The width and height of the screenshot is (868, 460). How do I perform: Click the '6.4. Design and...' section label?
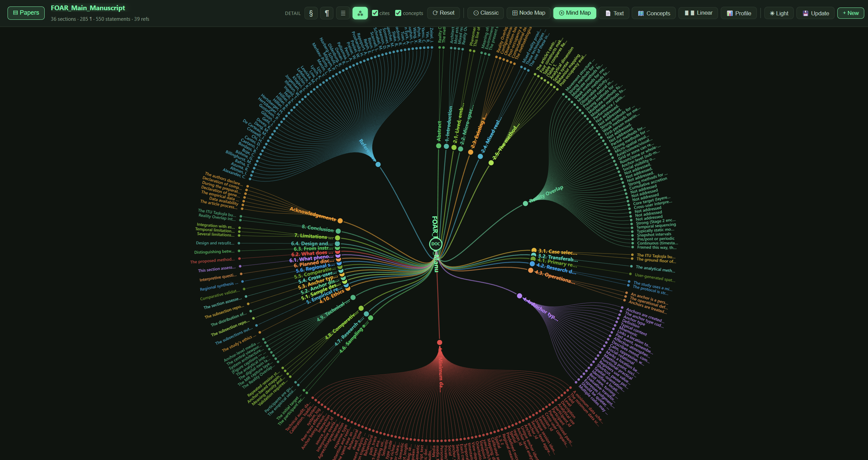coord(312,243)
